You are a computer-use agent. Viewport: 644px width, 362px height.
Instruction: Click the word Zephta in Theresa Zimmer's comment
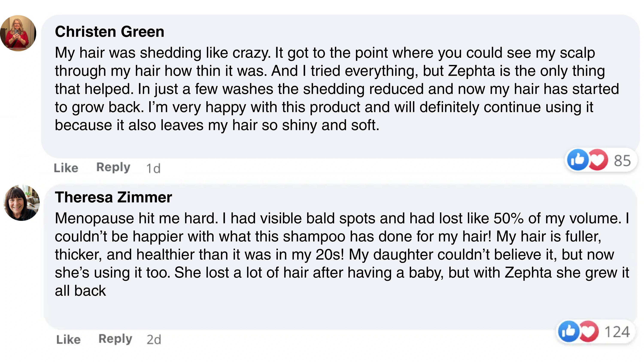528,273
